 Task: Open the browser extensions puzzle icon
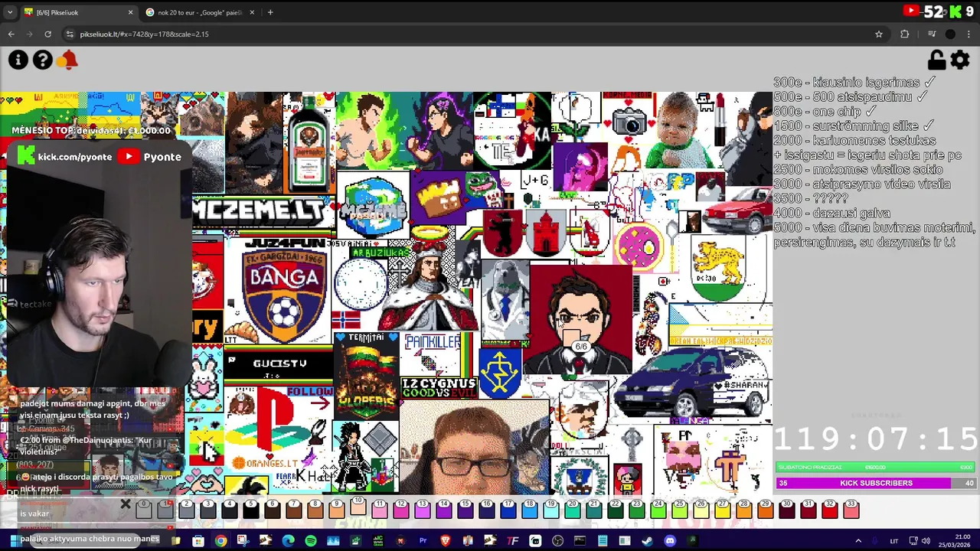tap(904, 34)
